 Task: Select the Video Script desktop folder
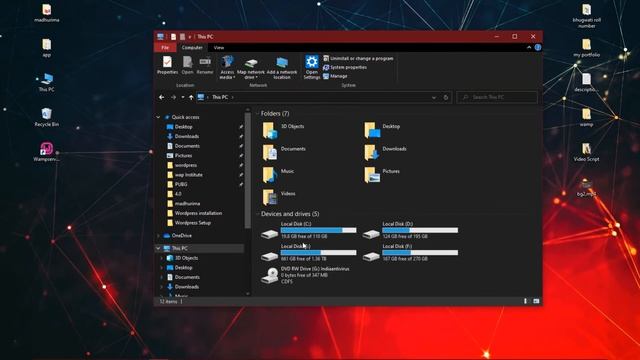[586, 152]
